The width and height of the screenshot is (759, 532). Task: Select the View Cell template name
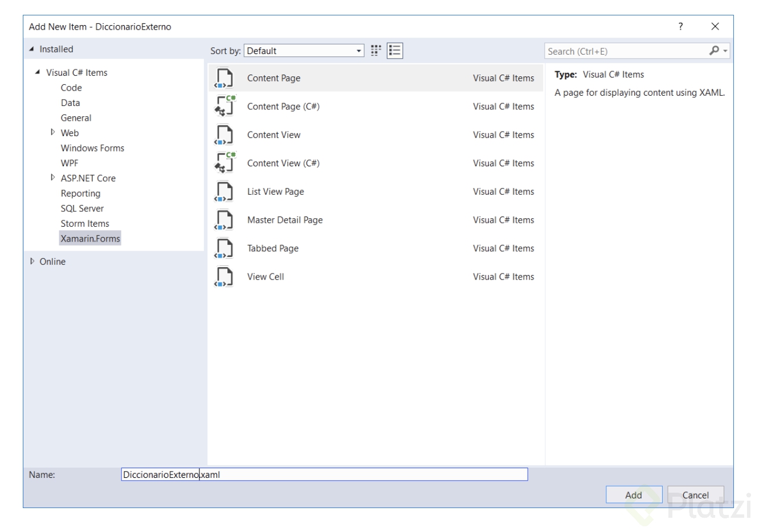point(266,277)
